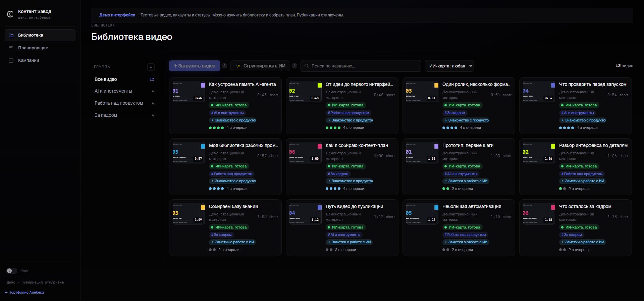644x301 pixels.
Task: Click the upload arrow on Загрузить видео
Action: coord(175,66)
